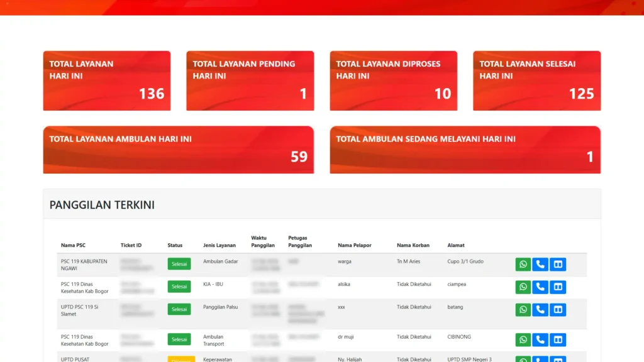This screenshot has width=644, height=362.
Task: Open detail icon for the batang address row
Action: tap(558, 310)
